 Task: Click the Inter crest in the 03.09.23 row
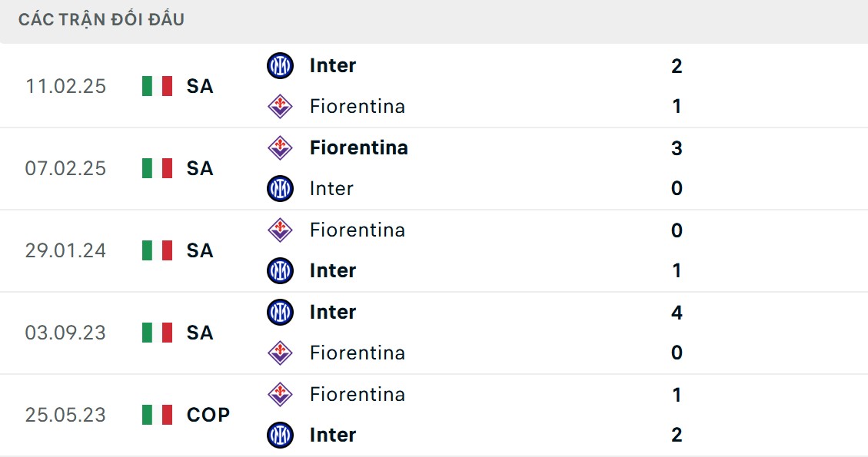pos(280,312)
